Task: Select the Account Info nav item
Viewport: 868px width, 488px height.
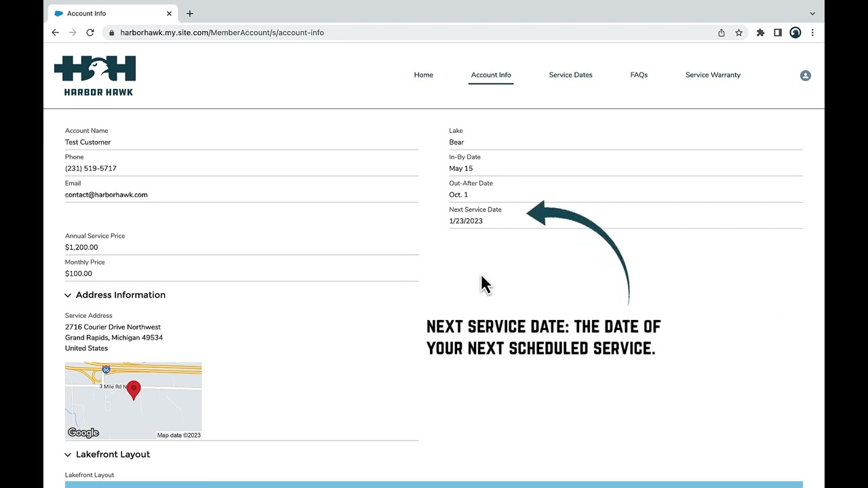Action: 491,75
